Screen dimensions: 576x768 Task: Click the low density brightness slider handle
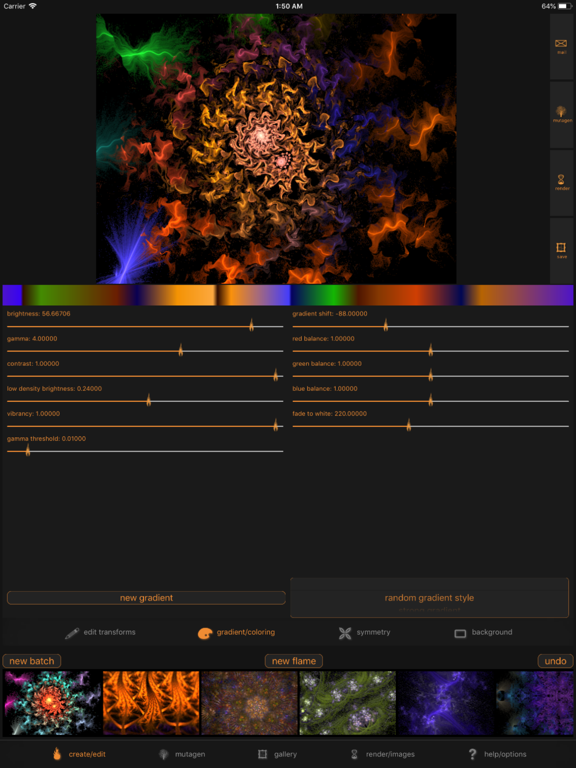pos(148,400)
